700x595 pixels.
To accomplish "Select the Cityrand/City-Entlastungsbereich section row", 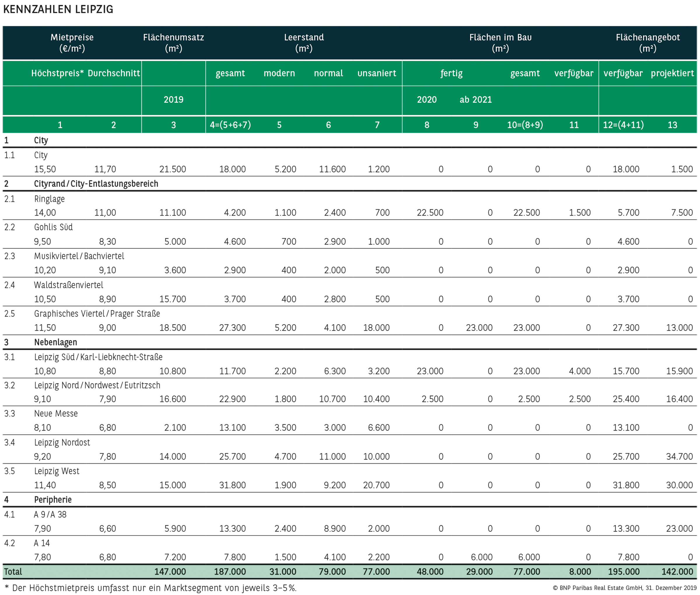I will (96, 184).
